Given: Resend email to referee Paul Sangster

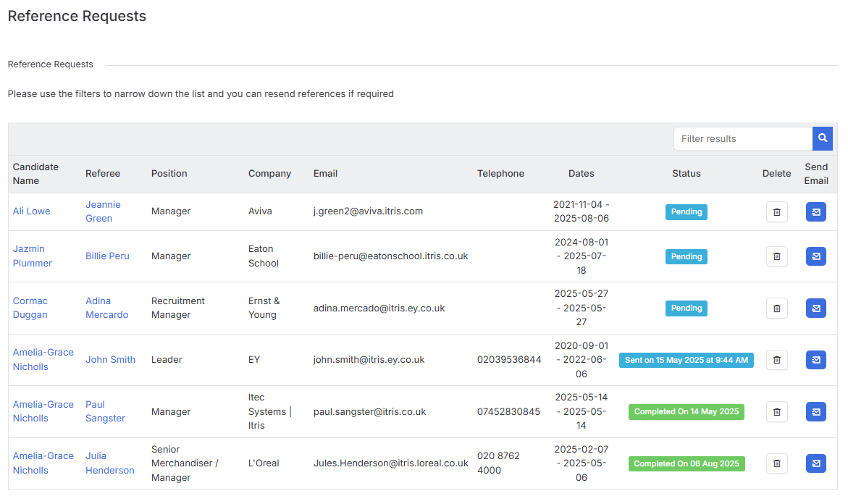Looking at the screenshot, I should pyautogui.click(x=815, y=412).
